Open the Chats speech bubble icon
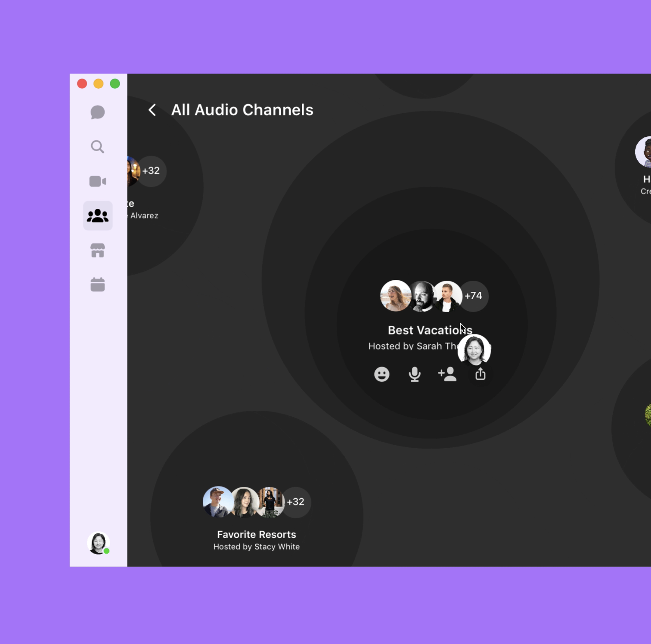This screenshot has height=644, width=651. pos(98,112)
